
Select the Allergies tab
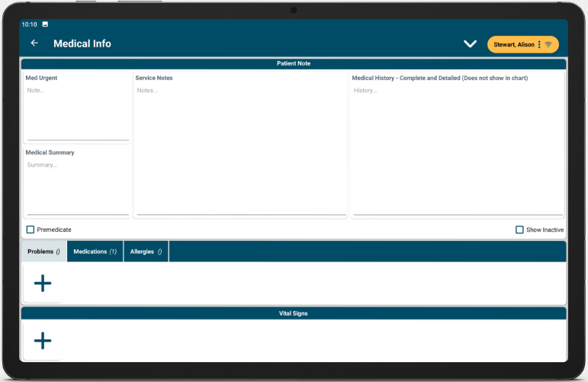point(146,252)
